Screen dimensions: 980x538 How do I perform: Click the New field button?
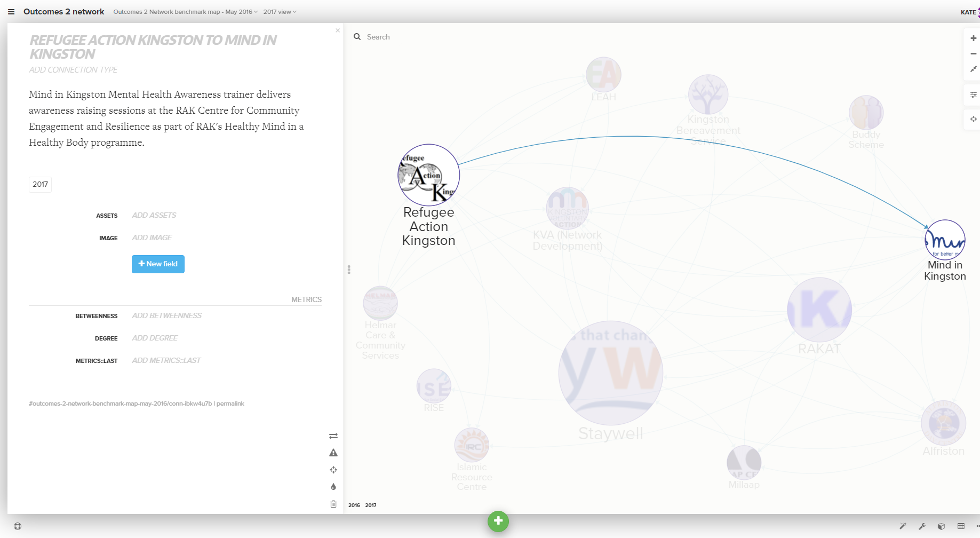tap(158, 264)
